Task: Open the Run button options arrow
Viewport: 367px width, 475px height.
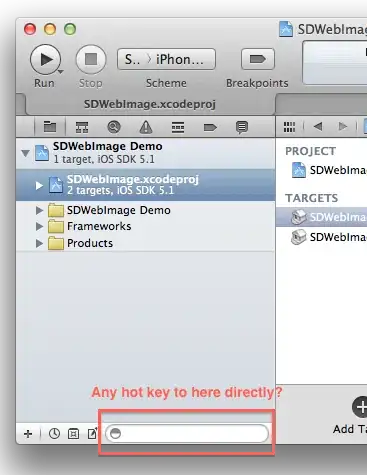Action: click(x=60, y=71)
